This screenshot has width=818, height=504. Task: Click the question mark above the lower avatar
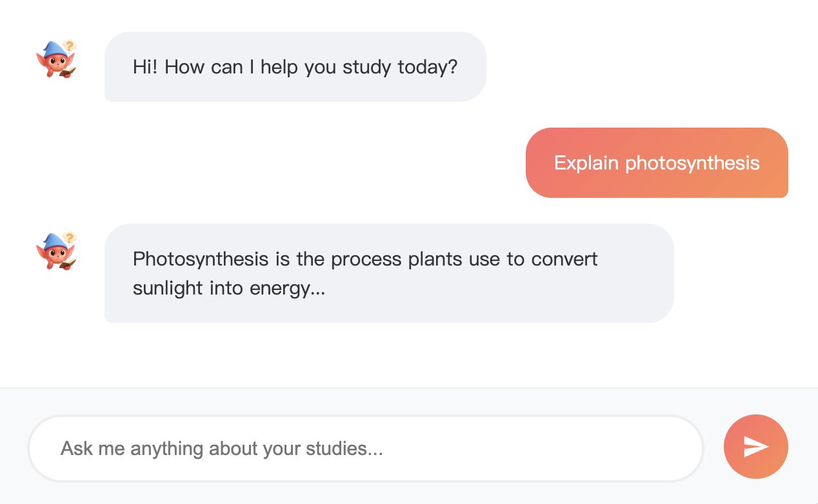(x=70, y=238)
